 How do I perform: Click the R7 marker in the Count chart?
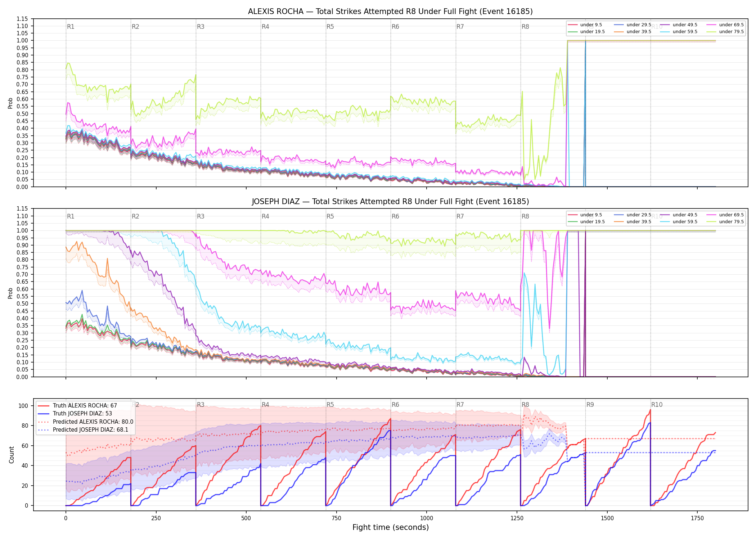[460, 405]
